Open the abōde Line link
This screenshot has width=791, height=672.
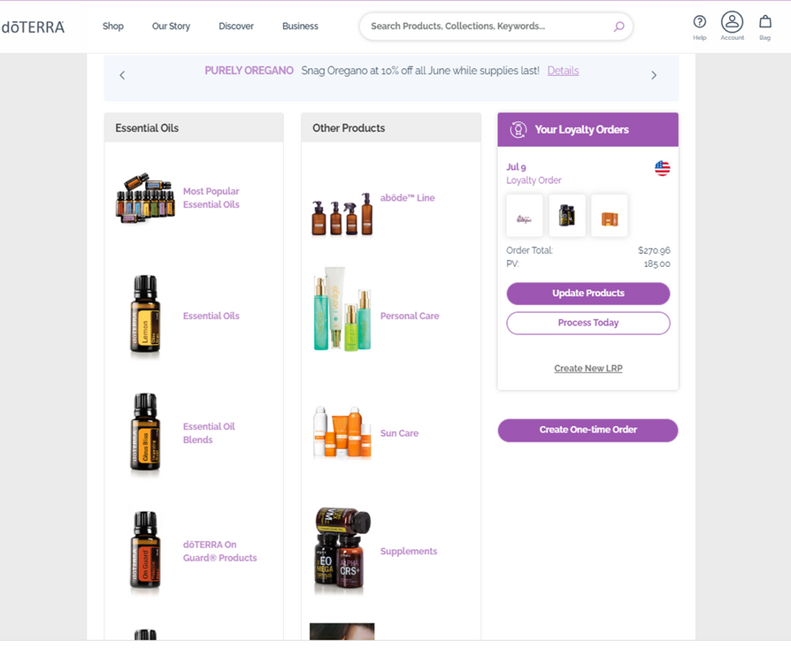(x=407, y=198)
